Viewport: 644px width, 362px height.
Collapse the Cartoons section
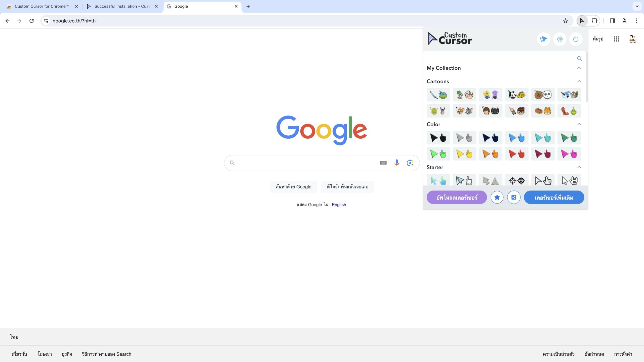(579, 81)
